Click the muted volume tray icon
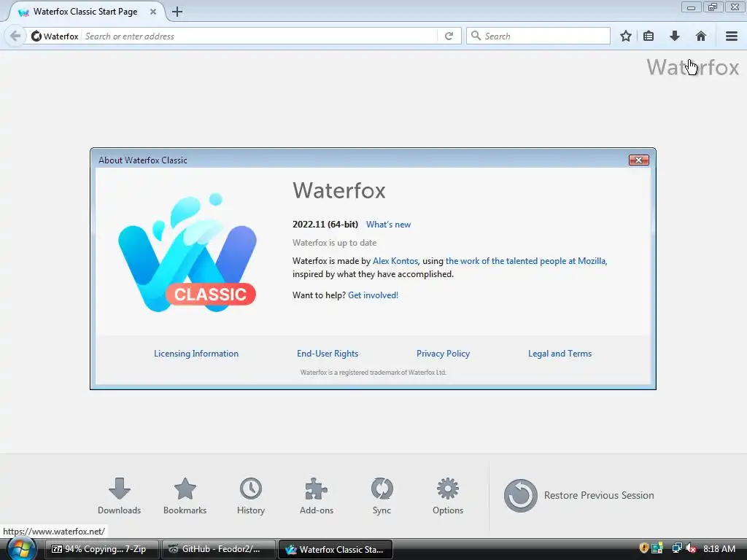The height and width of the screenshot is (560, 747). [x=691, y=548]
